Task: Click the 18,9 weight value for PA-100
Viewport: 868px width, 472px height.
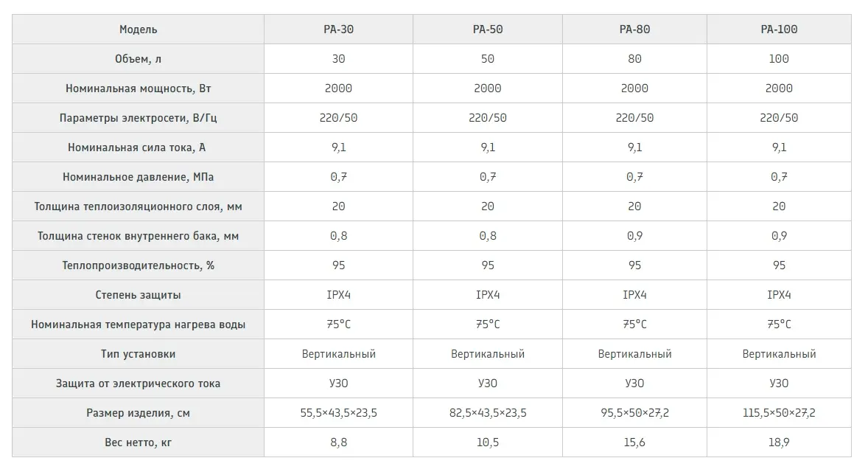Action: [x=779, y=442]
